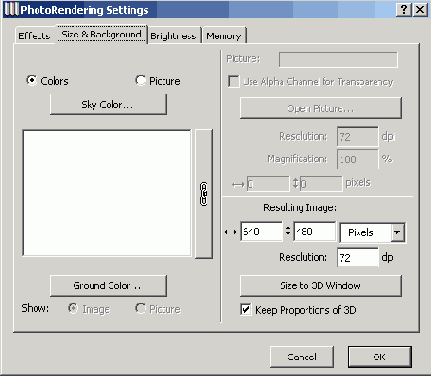This screenshot has width=431, height=376.
Task: Click the Cancel button
Action: coord(302,357)
